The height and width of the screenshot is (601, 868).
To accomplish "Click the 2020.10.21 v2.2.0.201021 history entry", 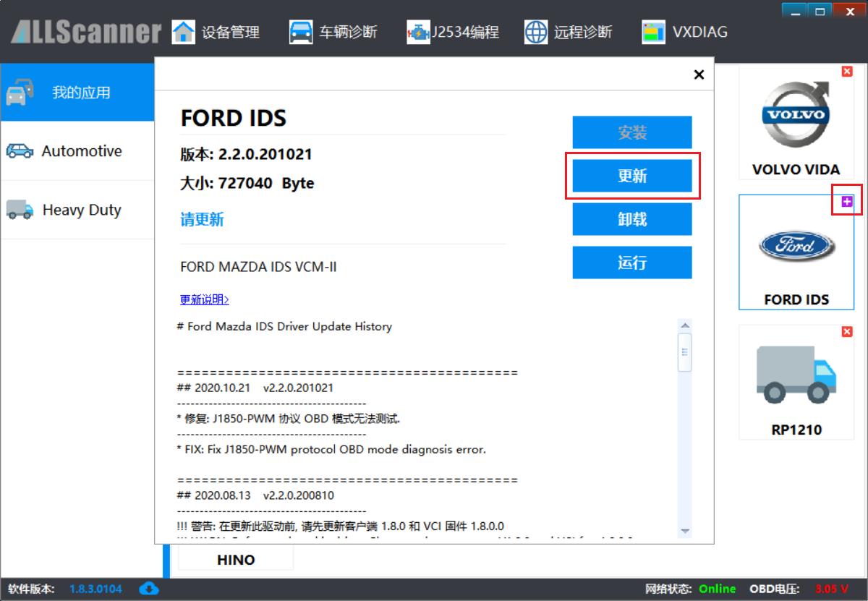I will pyautogui.click(x=255, y=388).
